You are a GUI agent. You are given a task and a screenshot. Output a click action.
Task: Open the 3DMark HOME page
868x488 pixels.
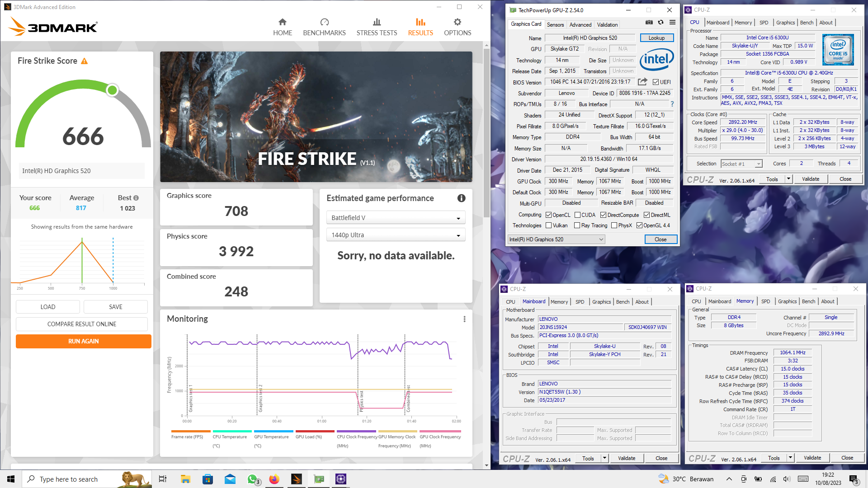tap(283, 27)
